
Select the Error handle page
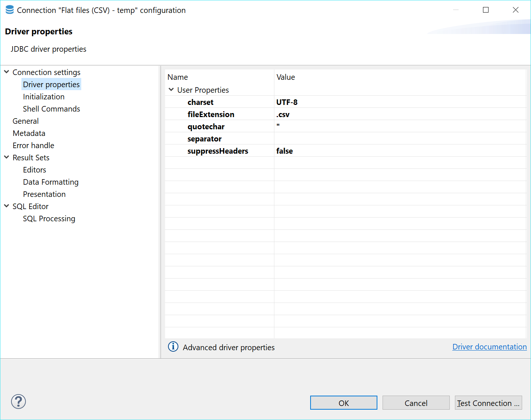(x=33, y=145)
